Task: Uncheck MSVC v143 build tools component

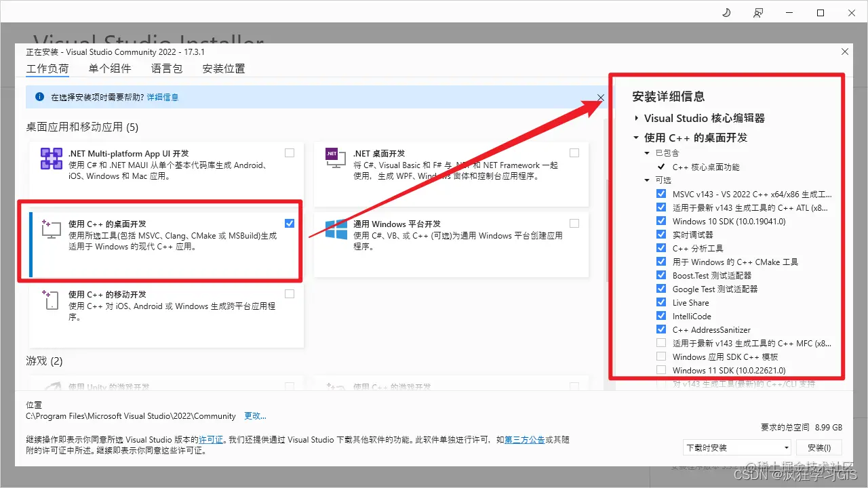Action: tap(661, 194)
